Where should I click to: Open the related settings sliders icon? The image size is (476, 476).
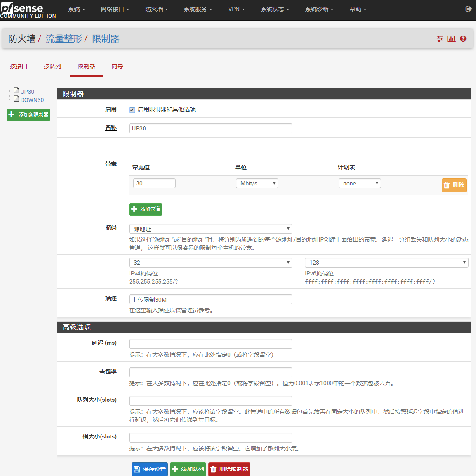tap(440, 39)
